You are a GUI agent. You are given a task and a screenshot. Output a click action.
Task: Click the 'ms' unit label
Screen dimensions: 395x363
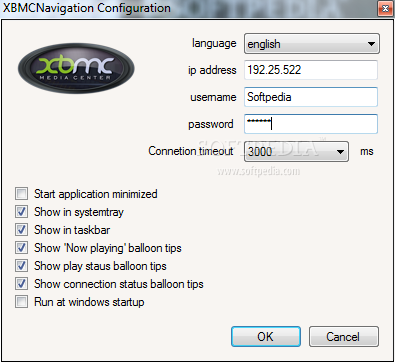pos(367,152)
